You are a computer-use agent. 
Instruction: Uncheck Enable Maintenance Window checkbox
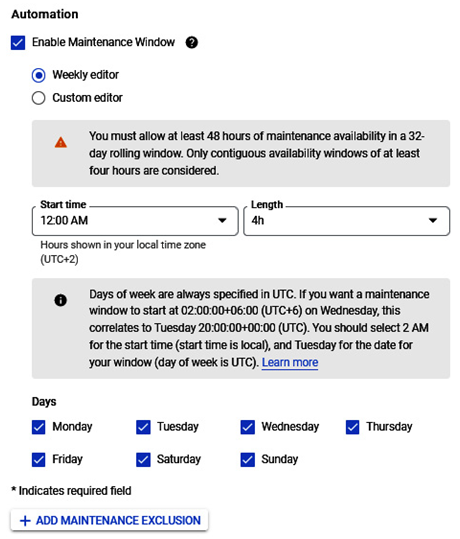click(18, 43)
